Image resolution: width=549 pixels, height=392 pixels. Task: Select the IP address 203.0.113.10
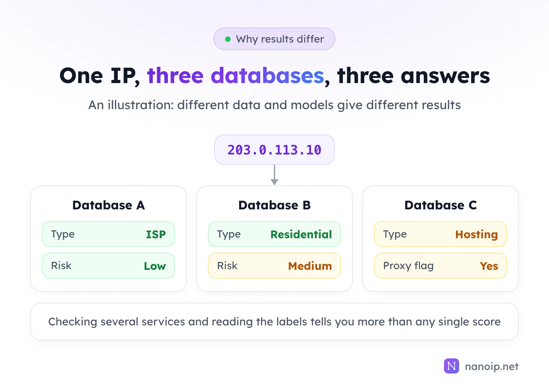coord(274,150)
